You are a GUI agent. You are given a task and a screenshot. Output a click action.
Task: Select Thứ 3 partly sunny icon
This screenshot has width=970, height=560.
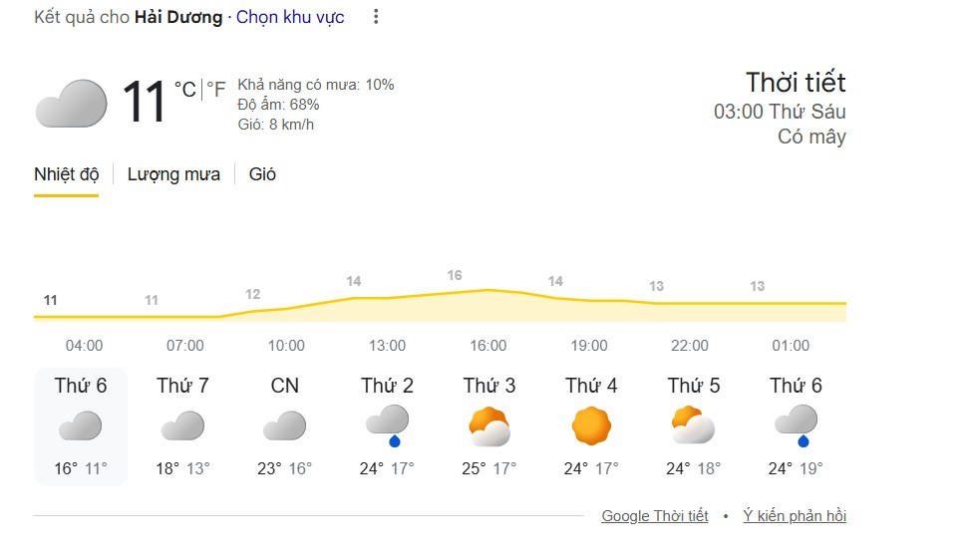pyautogui.click(x=488, y=427)
